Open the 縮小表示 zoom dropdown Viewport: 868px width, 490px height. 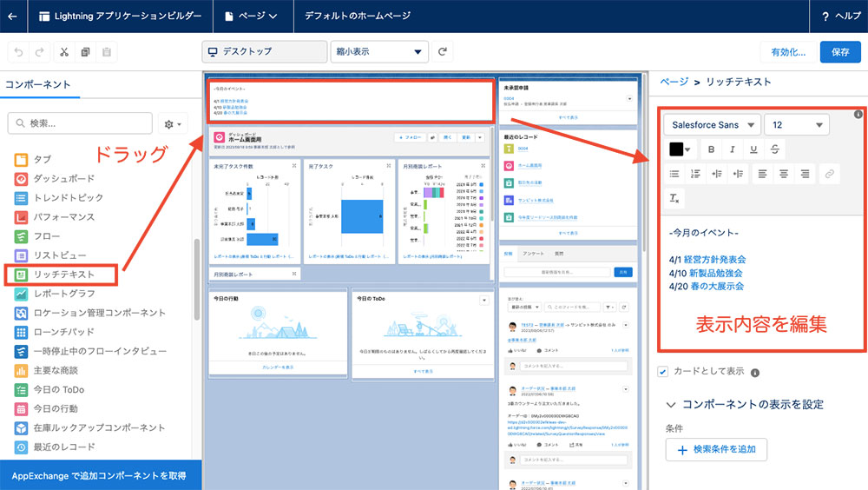point(379,51)
